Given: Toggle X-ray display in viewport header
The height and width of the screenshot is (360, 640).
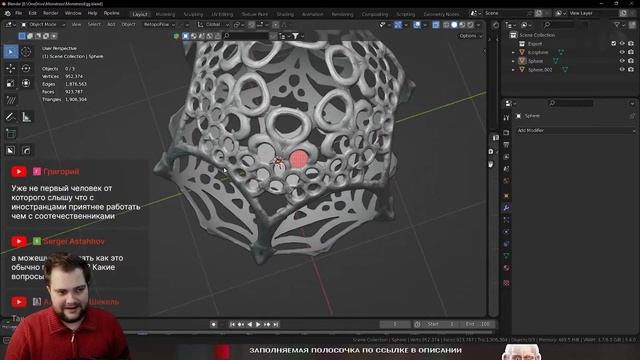Looking at the screenshot, I should [436, 25].
